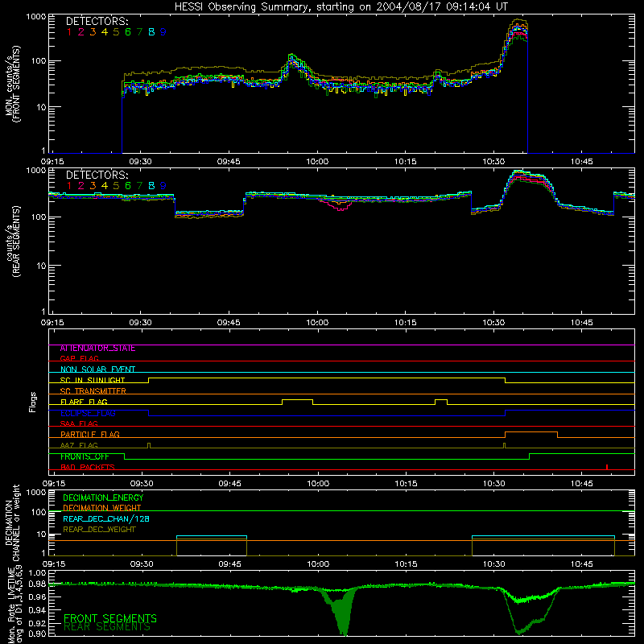Click the 1000 tick on front segments axis
The image size is (644, 644).
point(35,17)
